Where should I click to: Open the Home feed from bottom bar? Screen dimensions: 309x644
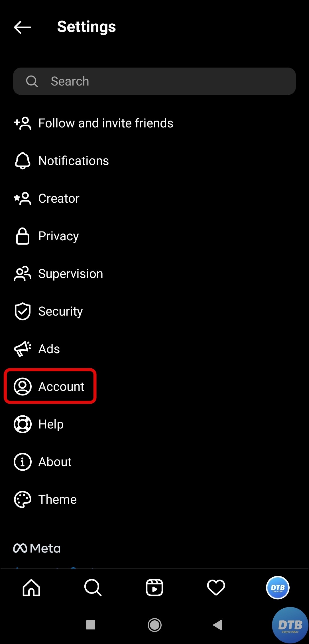click(31, 587)
